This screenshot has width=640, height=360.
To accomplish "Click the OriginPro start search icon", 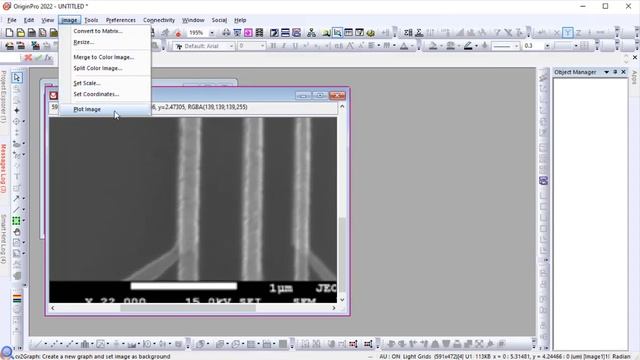I will pyautogui.click(x=7, y=351).
